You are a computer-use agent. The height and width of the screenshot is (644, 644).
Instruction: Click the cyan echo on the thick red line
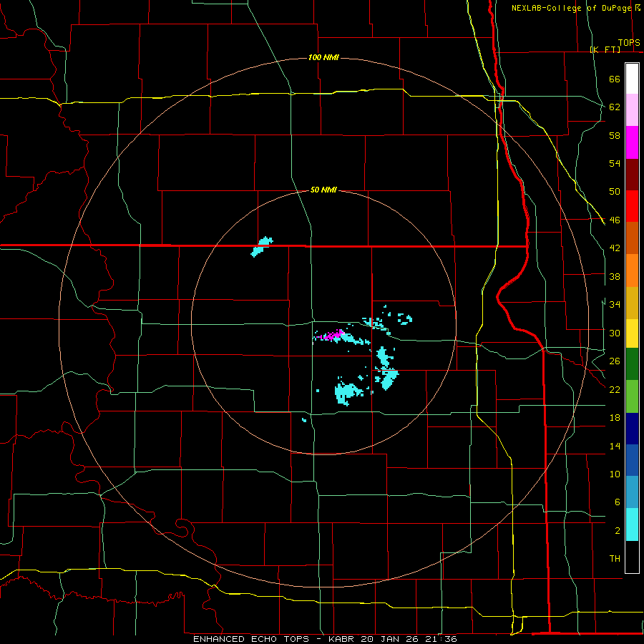coord(261,246)
